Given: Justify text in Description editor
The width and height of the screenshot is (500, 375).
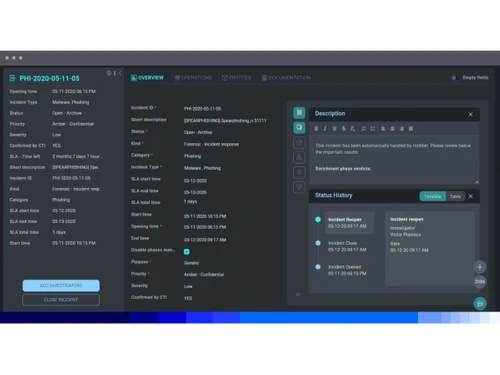Looking at the screenshot, I should pos(411,129).
